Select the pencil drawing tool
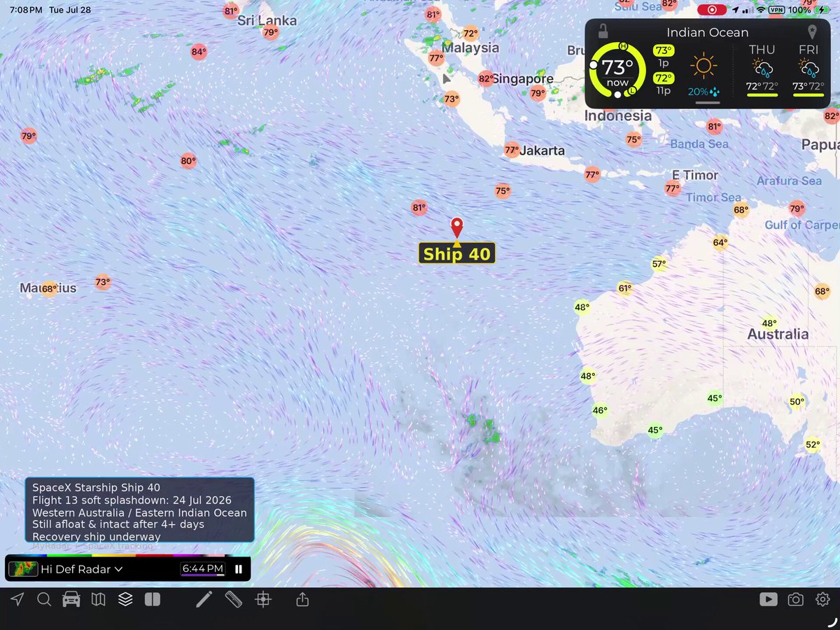This screenshot has width=840, height=630. (204, 599)
